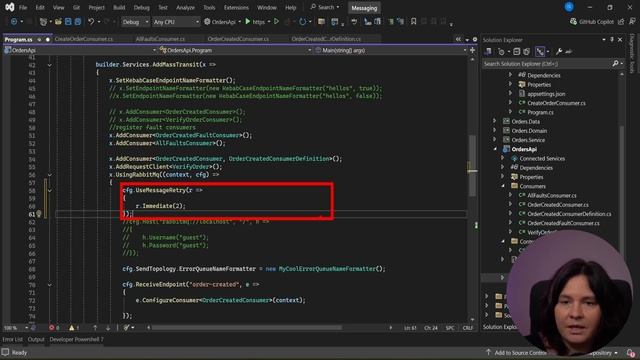
Task: Click the Properties wrench icon in Solution Explorer
Action: click(559, 51)
